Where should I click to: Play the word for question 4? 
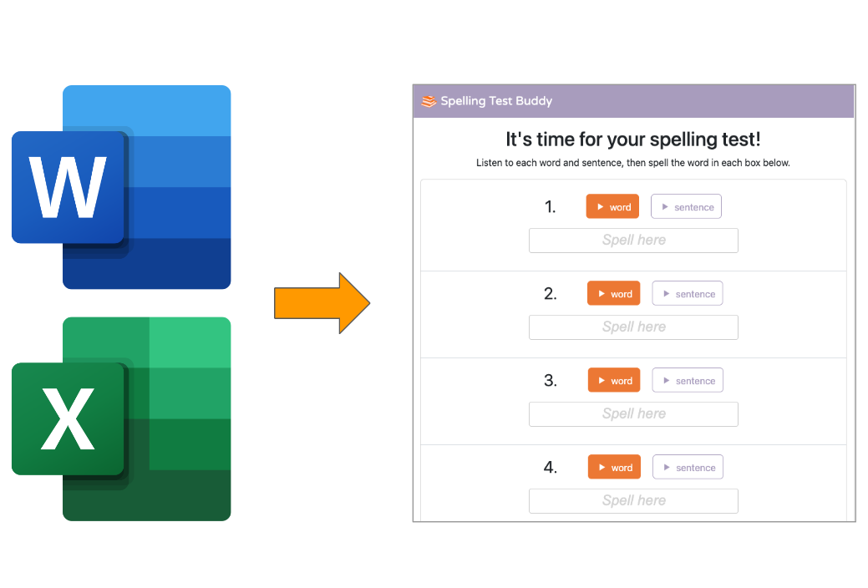614,468
